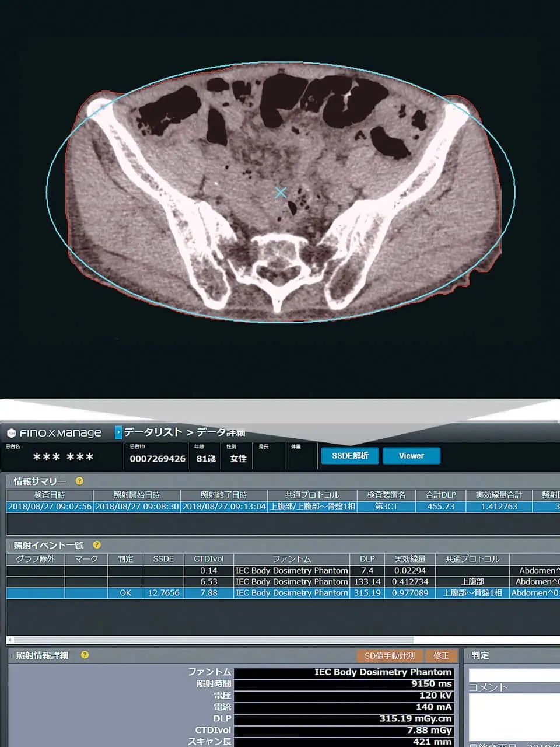Click the orange 修正 button
Image resolution: width=560 pixels, height=747 pixels.
[x=441, y=656]
